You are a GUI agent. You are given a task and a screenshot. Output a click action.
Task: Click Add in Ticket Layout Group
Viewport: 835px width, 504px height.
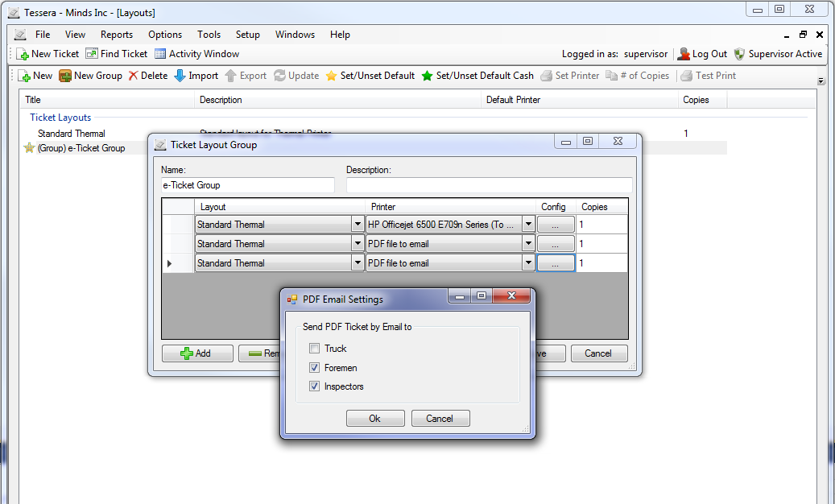197,353
